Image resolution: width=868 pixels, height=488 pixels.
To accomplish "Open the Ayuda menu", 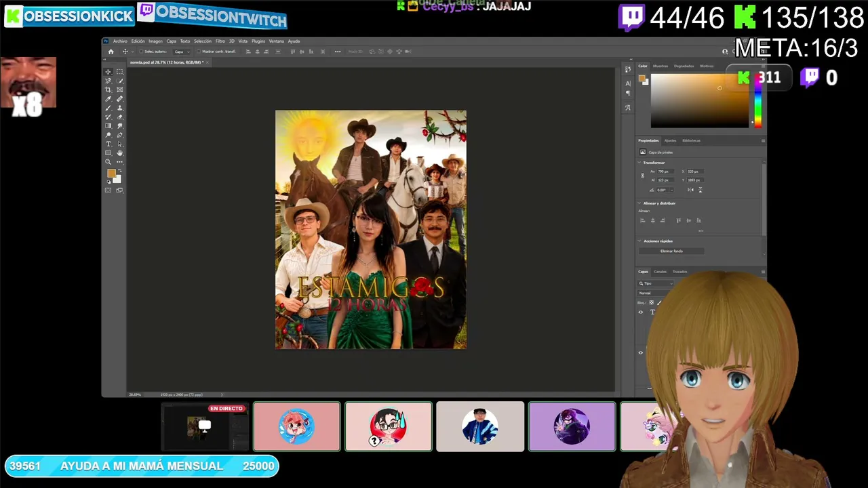I will click(x=294, y=41).
